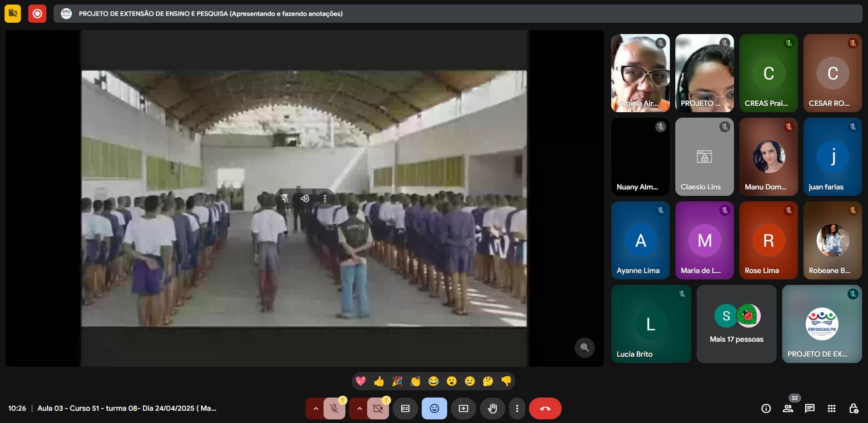Leave the call with red hang-up button
Screen dimensions: 868x423
click(545, 408)
